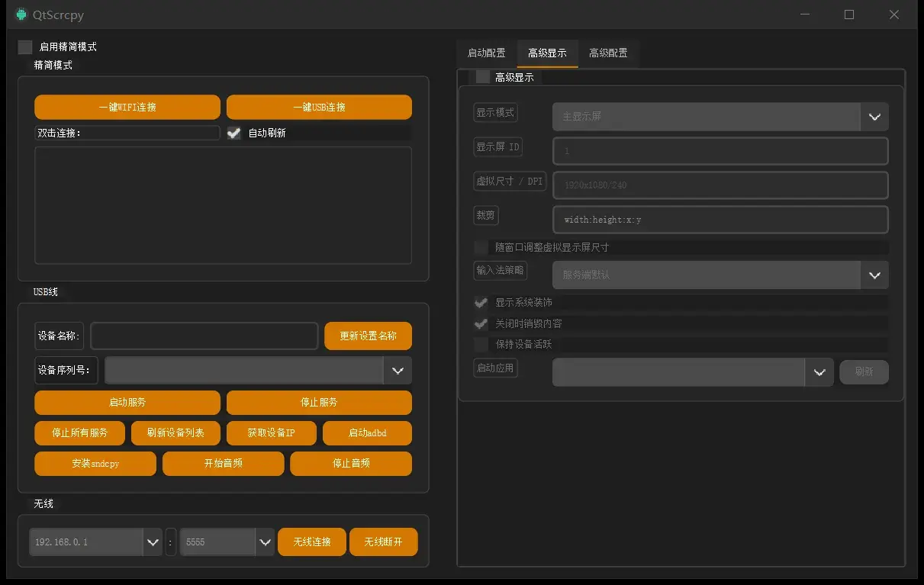Click the 显示屏 ID input field
The image size is (924, 585).
coord(720,151)
